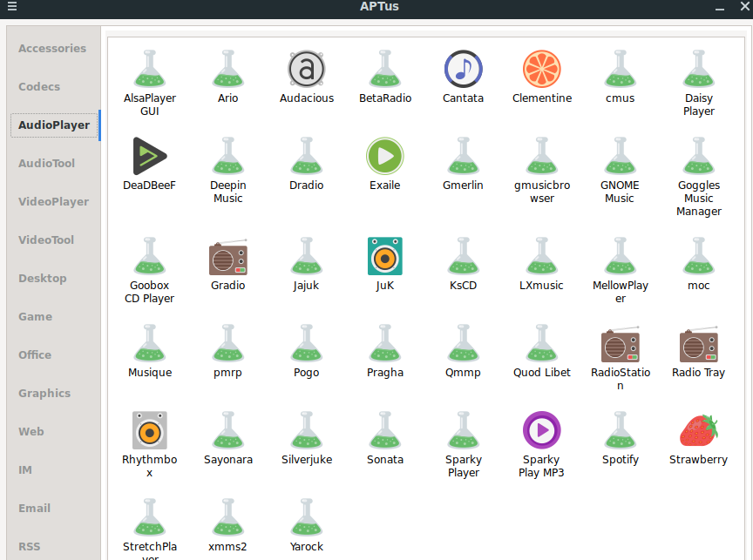The image size is (753, 560).
Task: Choose the Musique app icon
Action: 149,344
